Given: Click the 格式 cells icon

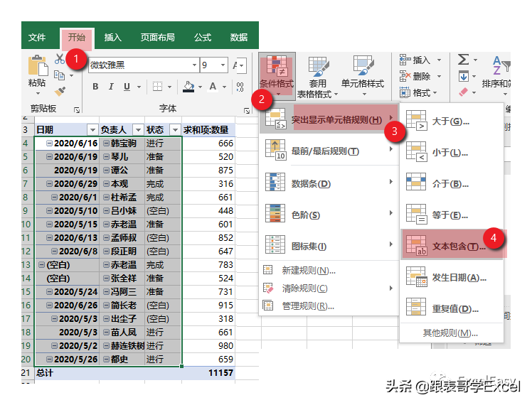Looking at the screenshot, I should coord(405,92).
